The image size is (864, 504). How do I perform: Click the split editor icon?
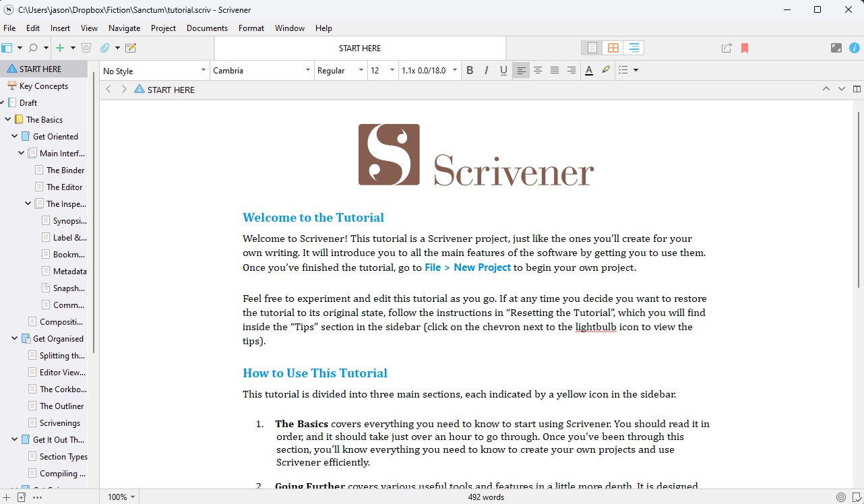coord(857,89)
